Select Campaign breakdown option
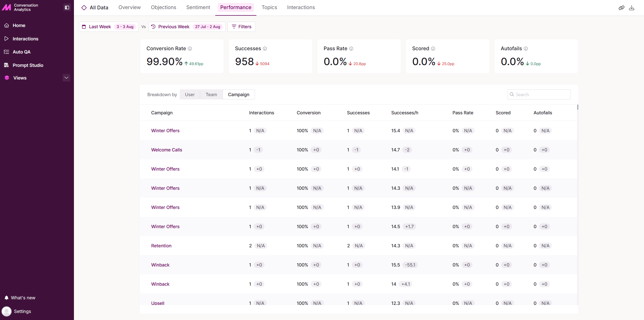This screenshot has width=644, height=320. (x=238, y=95)
